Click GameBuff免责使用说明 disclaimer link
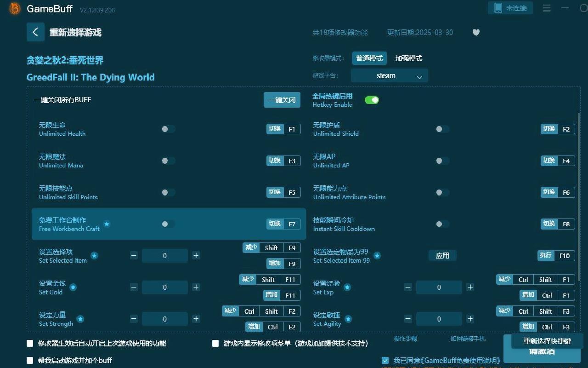 pyautogui.click(x=462, y=361)
